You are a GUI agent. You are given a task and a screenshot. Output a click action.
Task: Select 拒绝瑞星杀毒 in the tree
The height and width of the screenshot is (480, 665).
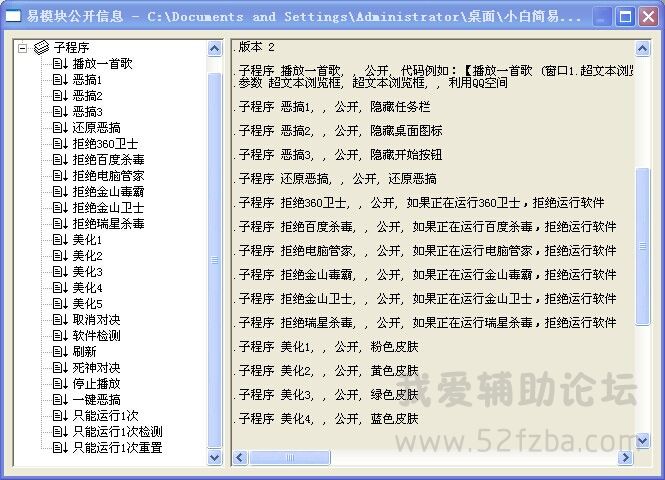[108, 224]
